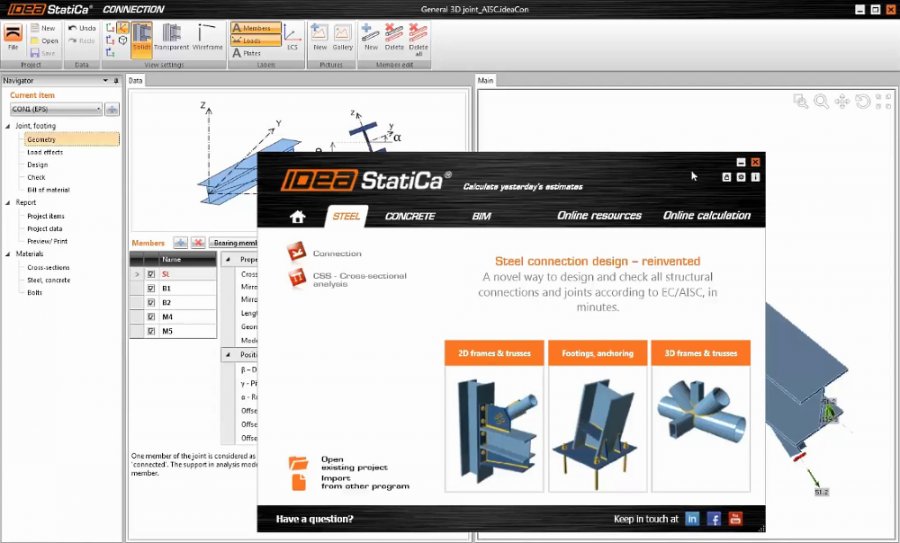
Task: Toggle LCS display icon
Action: point(292,37)
